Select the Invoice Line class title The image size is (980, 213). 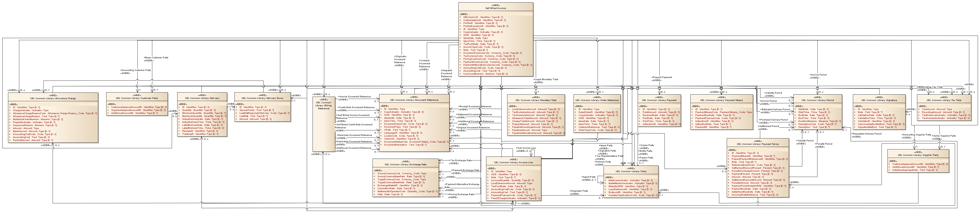[x=513, y=162]
